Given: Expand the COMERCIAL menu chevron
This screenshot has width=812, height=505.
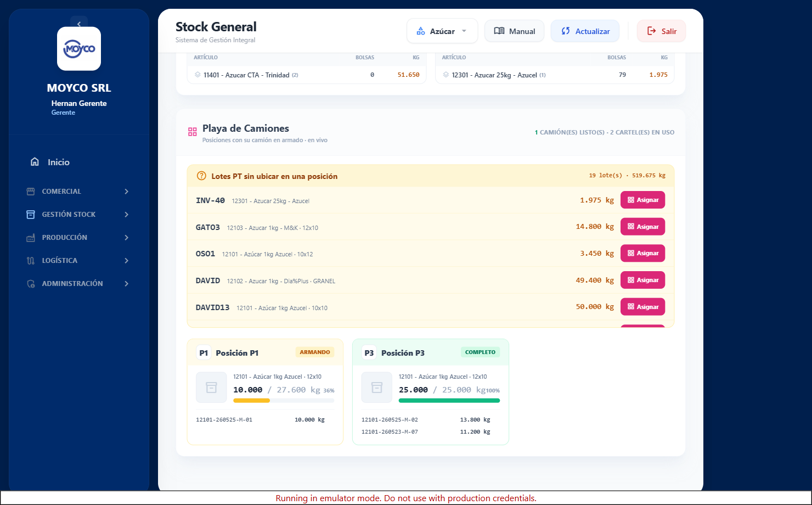Looking at the screenshot, I should (127, 192).
